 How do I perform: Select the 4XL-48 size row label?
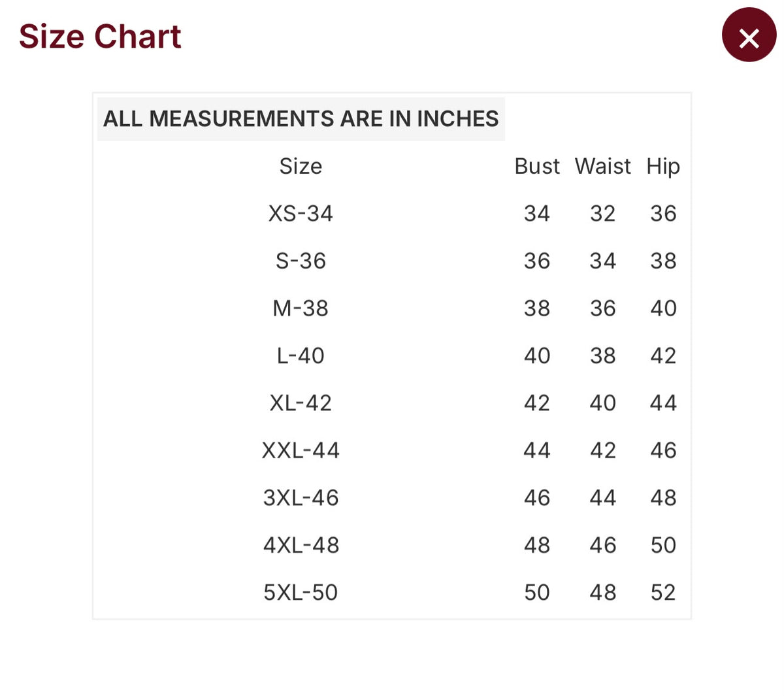point(301,545)
